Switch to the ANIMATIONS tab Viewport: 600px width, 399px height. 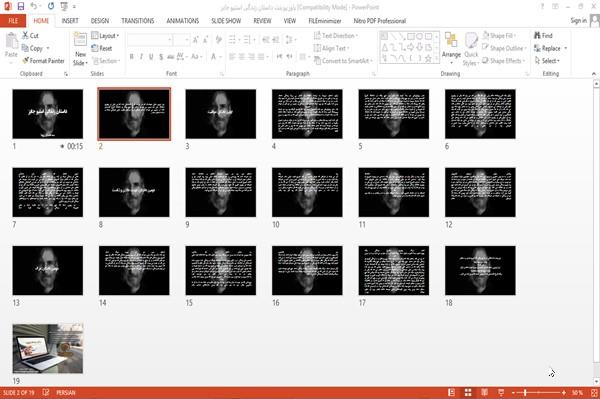tap(183, 21)
